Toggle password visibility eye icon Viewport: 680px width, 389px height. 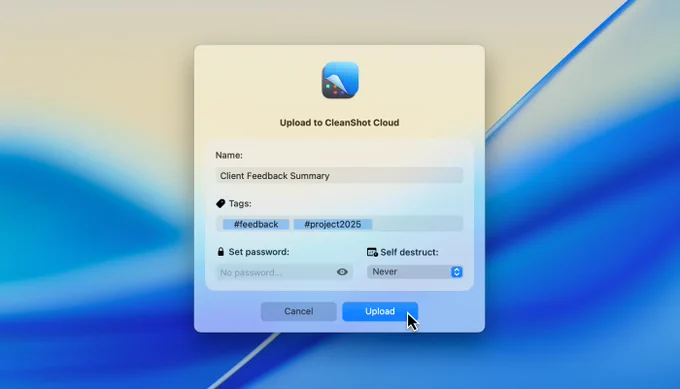[x=342, y=272]
